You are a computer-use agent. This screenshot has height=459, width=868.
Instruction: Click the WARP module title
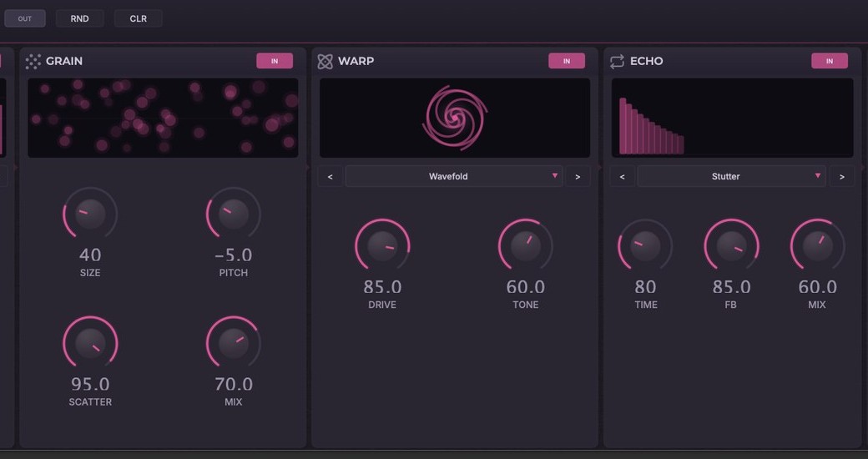click(356, 61)
